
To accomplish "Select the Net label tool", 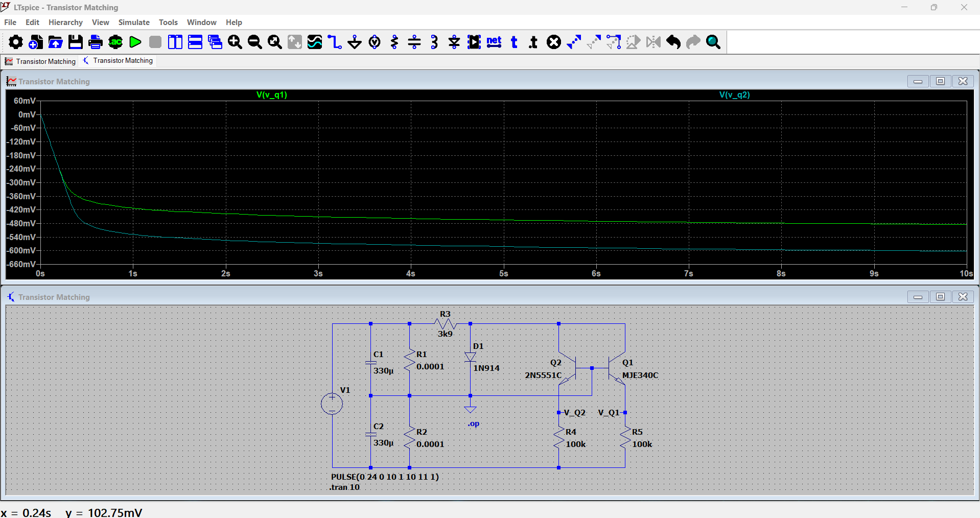I will click(494, 42).
